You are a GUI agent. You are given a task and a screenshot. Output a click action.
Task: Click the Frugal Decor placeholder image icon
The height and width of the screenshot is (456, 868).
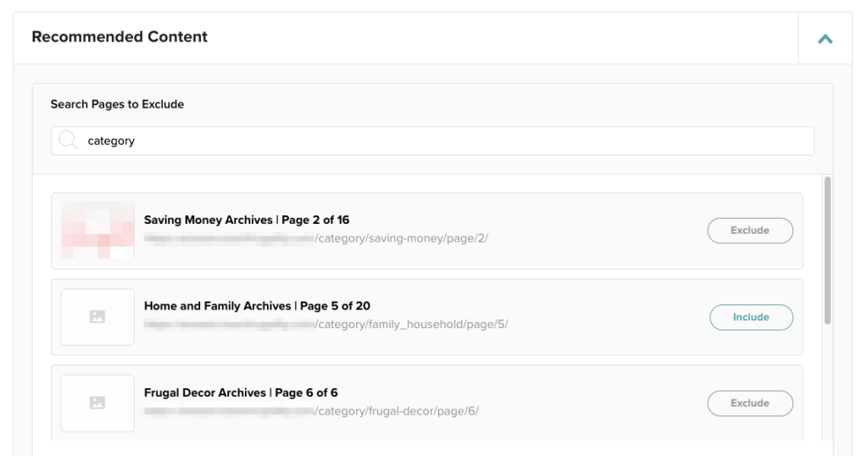[97, 403]
